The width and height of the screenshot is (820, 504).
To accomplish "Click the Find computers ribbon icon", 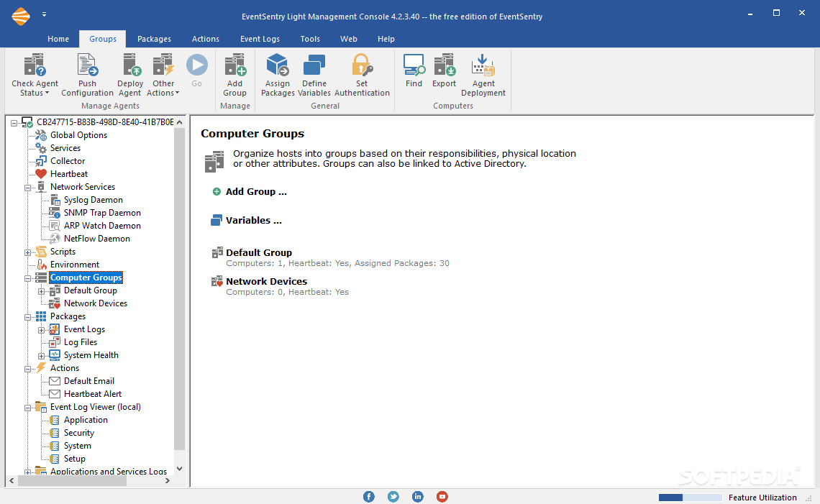I will (414, 65).
